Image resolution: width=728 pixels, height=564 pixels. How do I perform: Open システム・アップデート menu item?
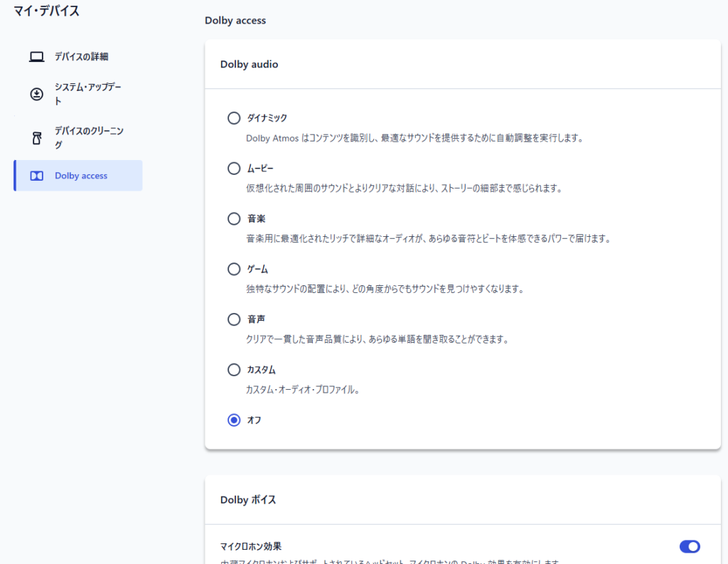(88, 94)
